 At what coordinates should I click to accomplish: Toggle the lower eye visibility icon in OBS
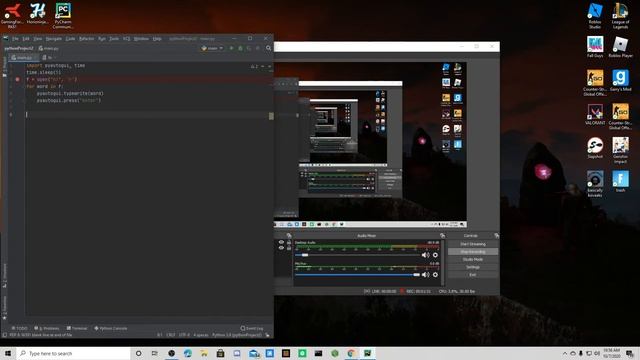[x=281, y=248]
